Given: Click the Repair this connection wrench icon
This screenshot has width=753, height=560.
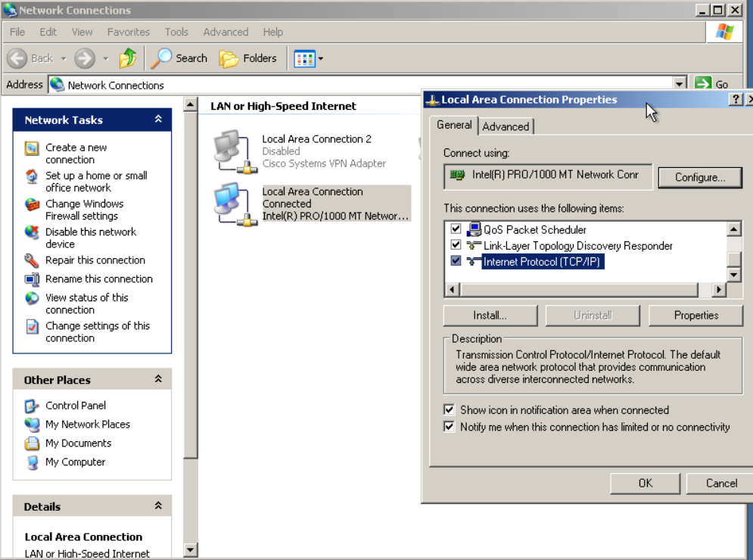Looking at the screenshot, I should click(x=32, y=260).
